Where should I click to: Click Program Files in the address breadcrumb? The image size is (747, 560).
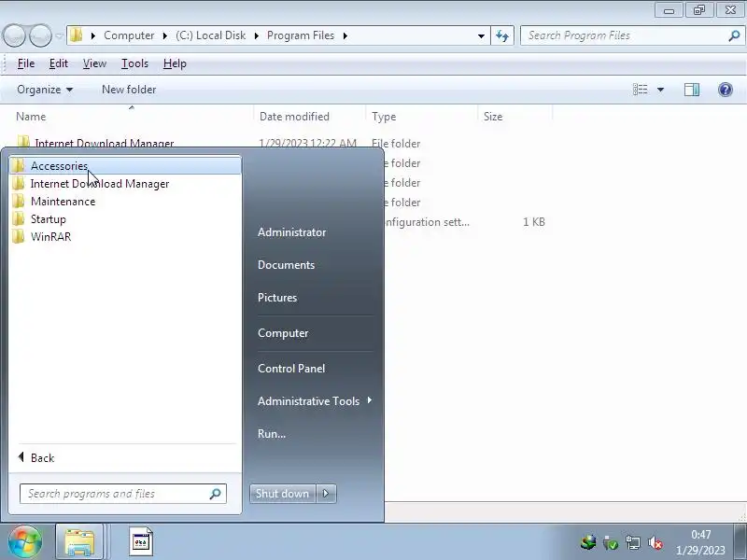click(301, 35)
